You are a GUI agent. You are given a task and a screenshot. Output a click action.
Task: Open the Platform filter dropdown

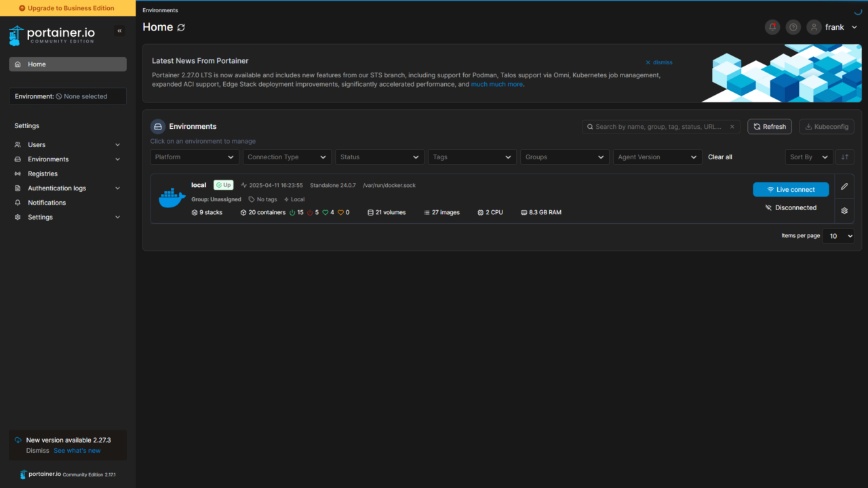194,157
